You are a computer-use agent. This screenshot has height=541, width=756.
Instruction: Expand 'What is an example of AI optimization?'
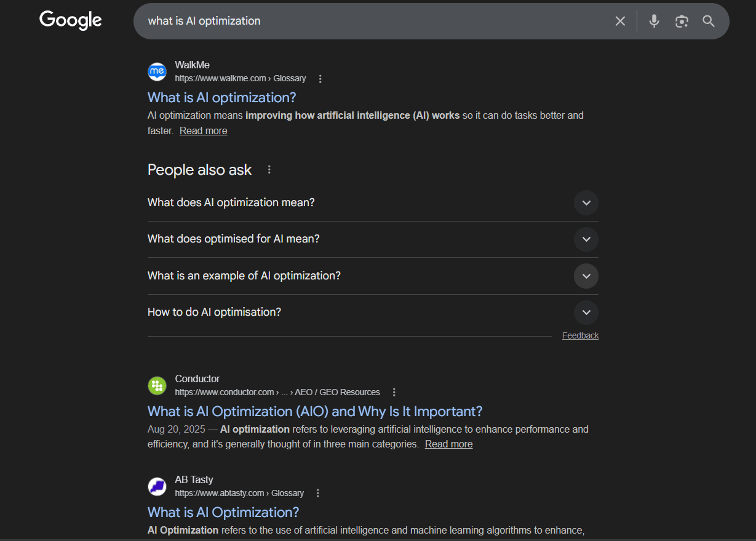pos(586,276)
